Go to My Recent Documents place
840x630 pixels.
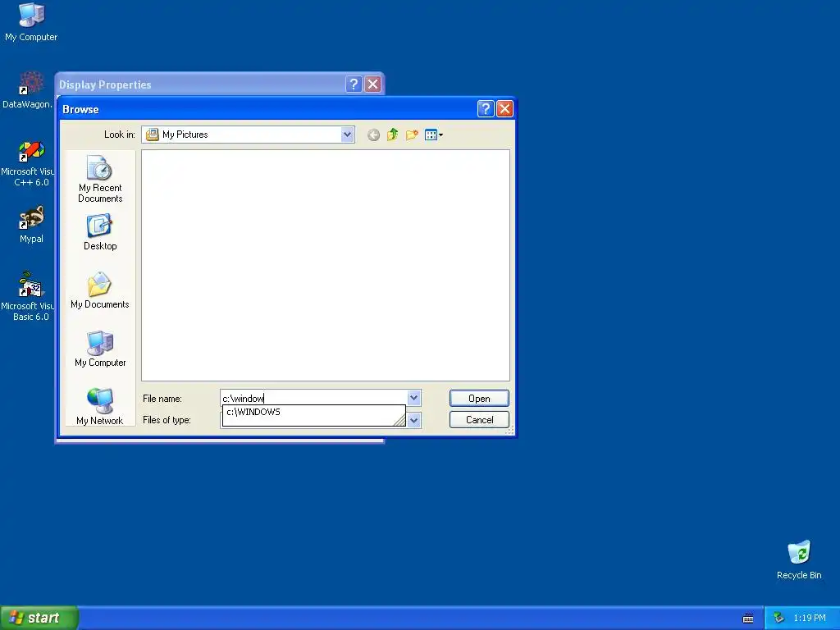[x=100, y=179]
